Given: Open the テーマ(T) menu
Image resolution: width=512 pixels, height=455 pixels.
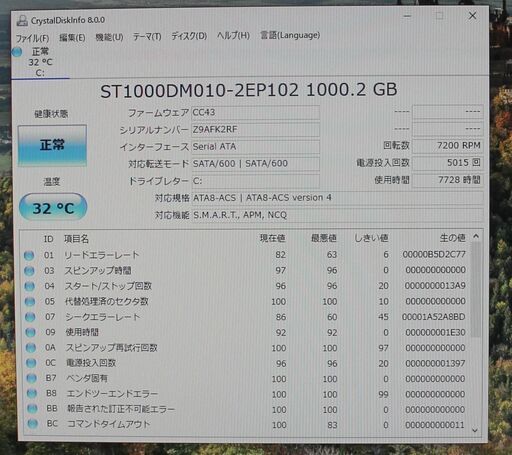Looking at the screenshot, I should tap(147, 37).
